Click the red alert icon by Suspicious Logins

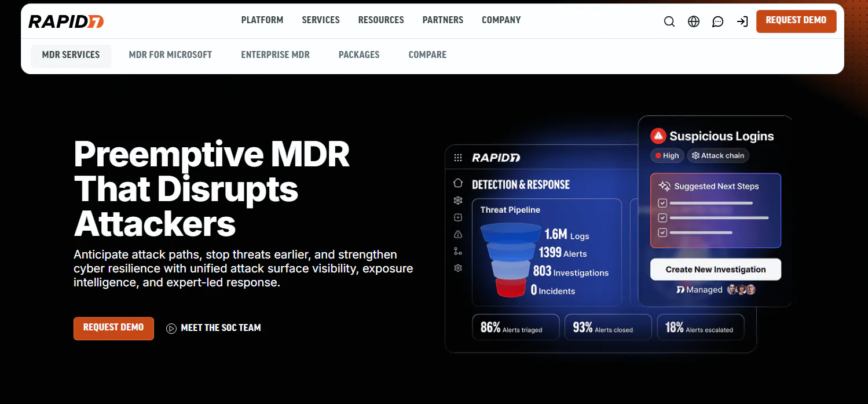(658, 136)
